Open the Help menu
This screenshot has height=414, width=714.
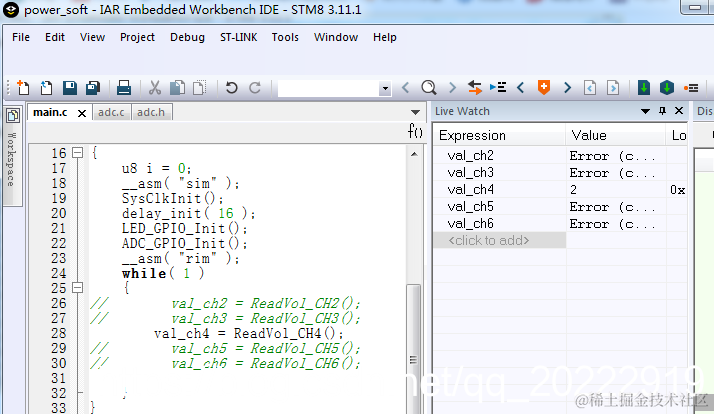coord(385,37)
